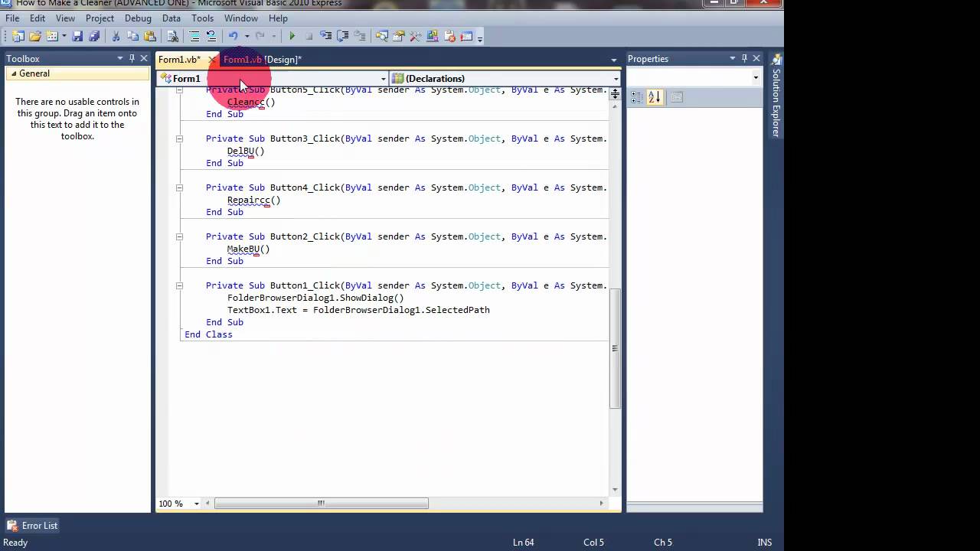Viewport: 980px width, 551px height.
Task: Uncomment the selected lines icon
Action: tap(211, 36)
